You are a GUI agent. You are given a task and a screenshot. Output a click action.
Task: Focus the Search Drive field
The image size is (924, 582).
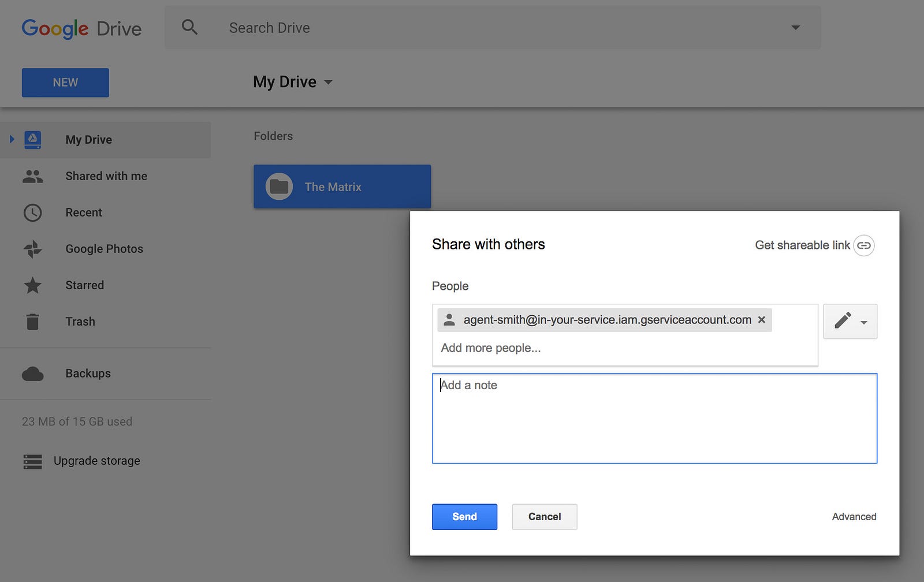(493, 27)
